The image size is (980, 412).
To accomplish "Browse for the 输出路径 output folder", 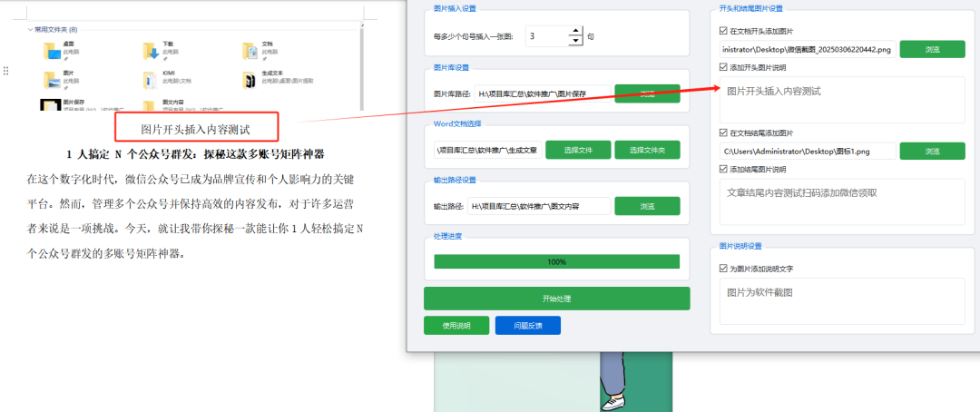I will [x=647, y=206].
